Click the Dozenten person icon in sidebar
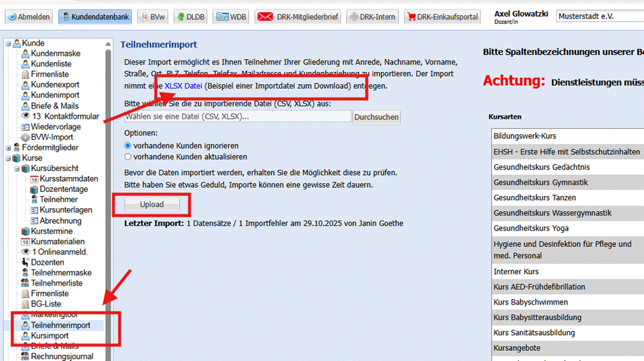644x361 pixels. 26,262
